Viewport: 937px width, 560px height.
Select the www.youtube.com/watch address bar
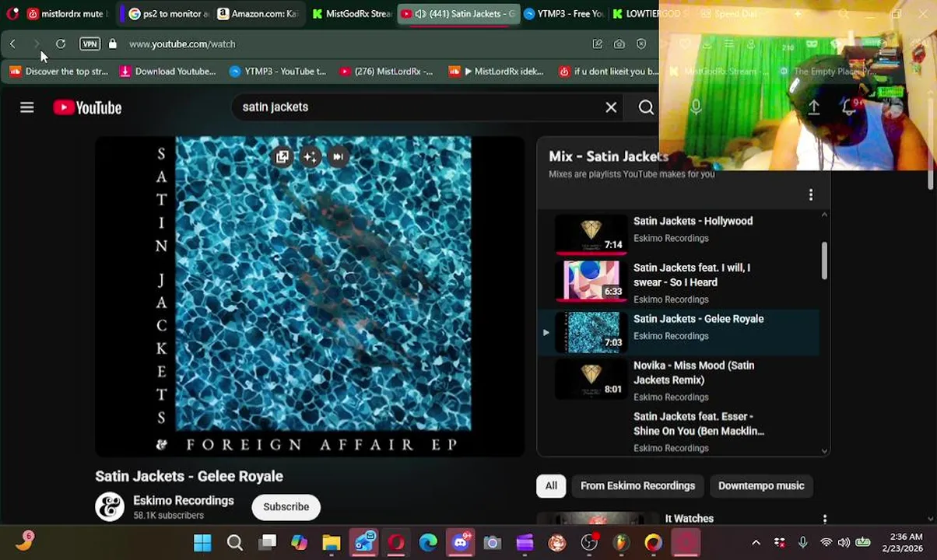[182, 44]
